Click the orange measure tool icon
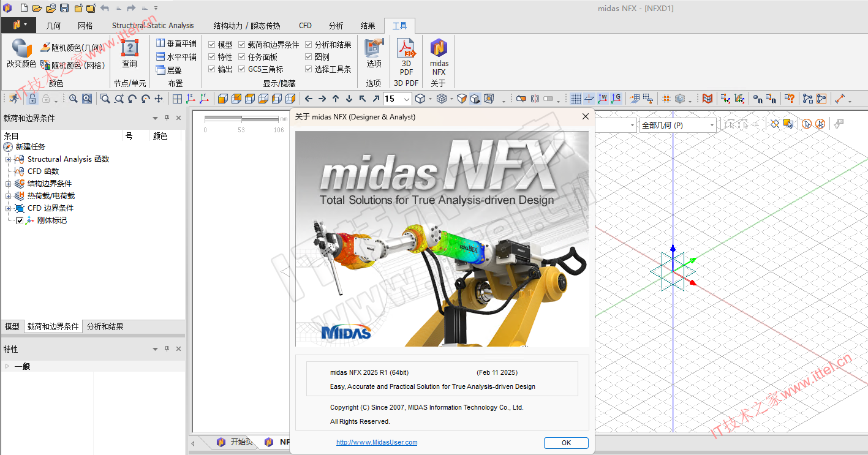Viewport: 868px width, 455px height. (x=840, y=99)
